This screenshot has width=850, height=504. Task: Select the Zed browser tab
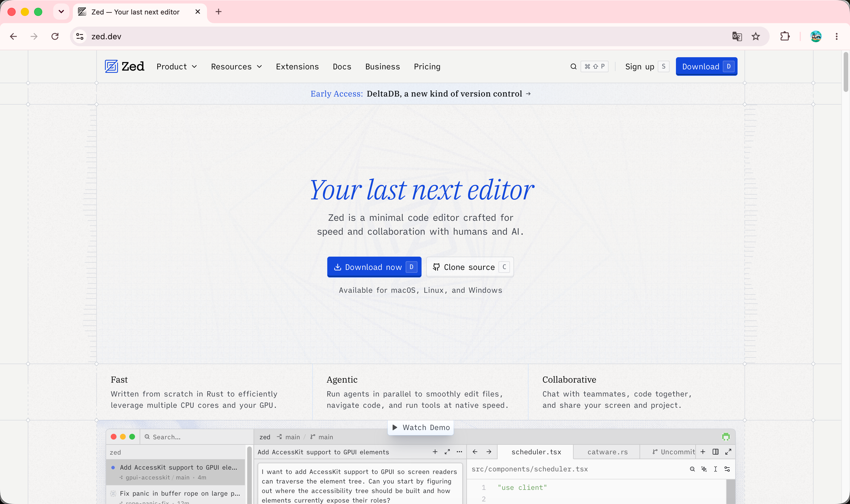click(x=140, y=12)
